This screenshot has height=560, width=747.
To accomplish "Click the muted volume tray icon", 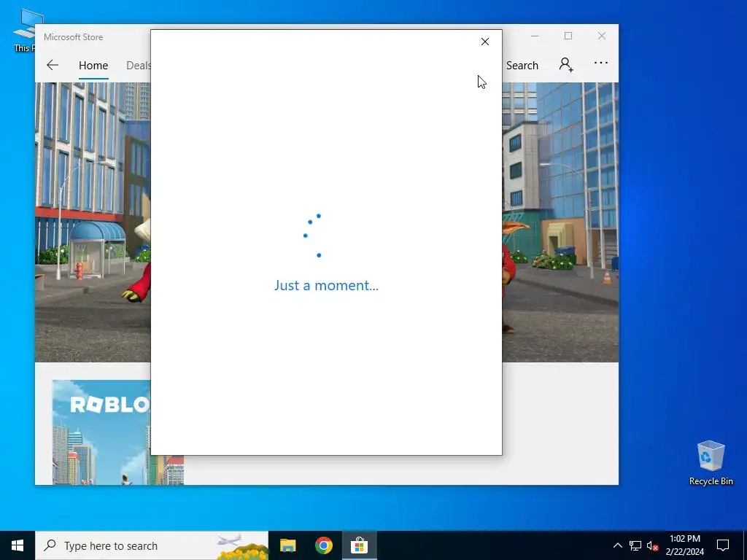I will tap(652, 545).
